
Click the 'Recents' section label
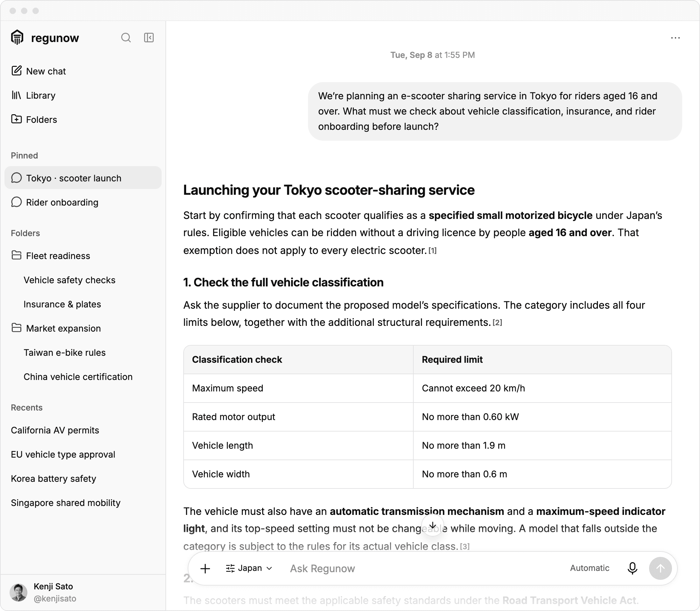(27, 407)
